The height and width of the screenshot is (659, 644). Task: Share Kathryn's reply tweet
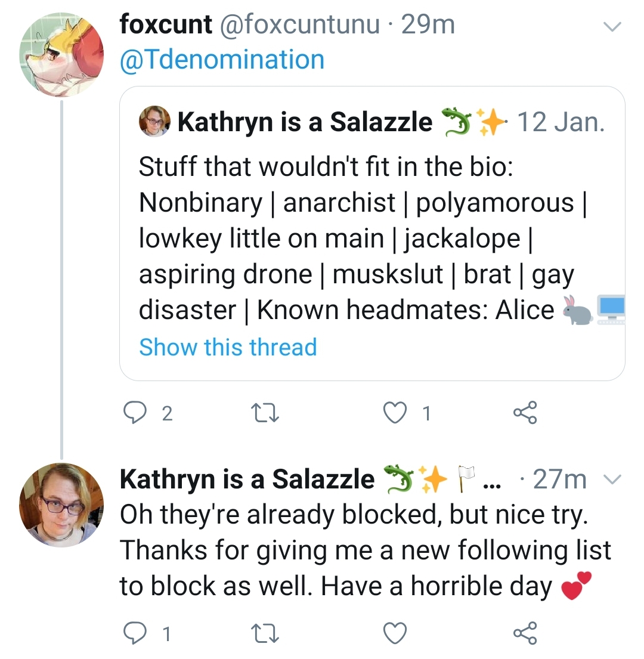click(525, 633)
